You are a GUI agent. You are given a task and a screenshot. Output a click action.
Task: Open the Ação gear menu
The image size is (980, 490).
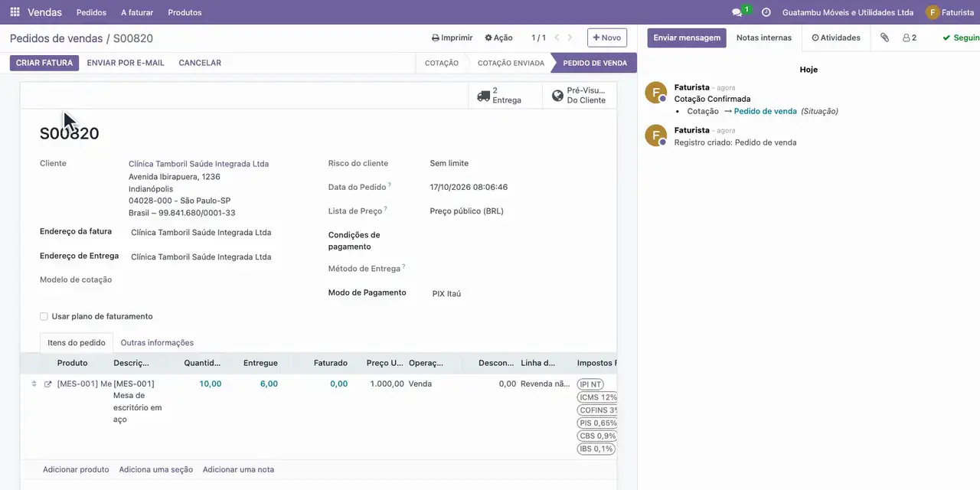(x=498, y=38)
